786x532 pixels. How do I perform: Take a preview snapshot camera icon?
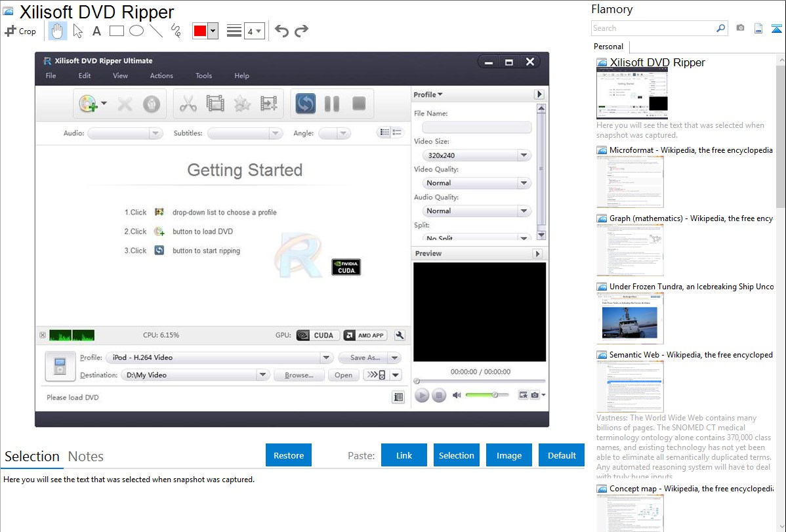(535, 395)
